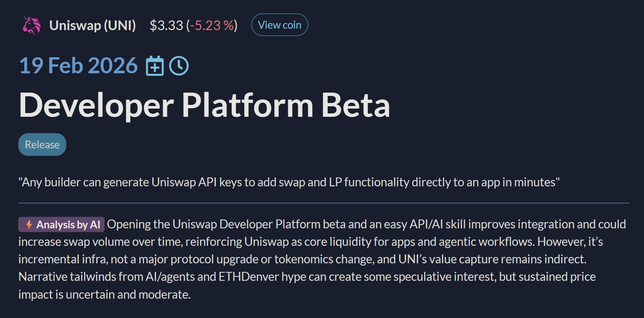
Task: Click the Developer Platform Beta heading
Action: tap(204, 105)
